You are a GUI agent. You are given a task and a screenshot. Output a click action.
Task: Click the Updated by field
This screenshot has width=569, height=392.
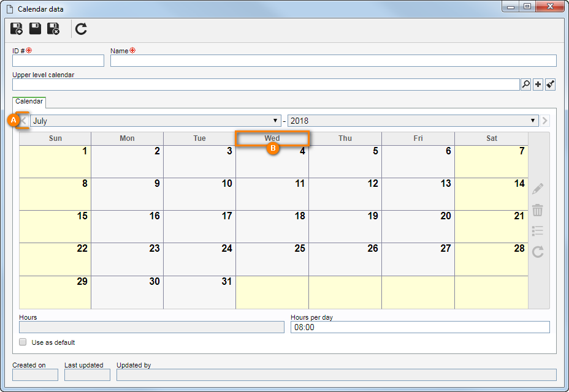point(337,375)
